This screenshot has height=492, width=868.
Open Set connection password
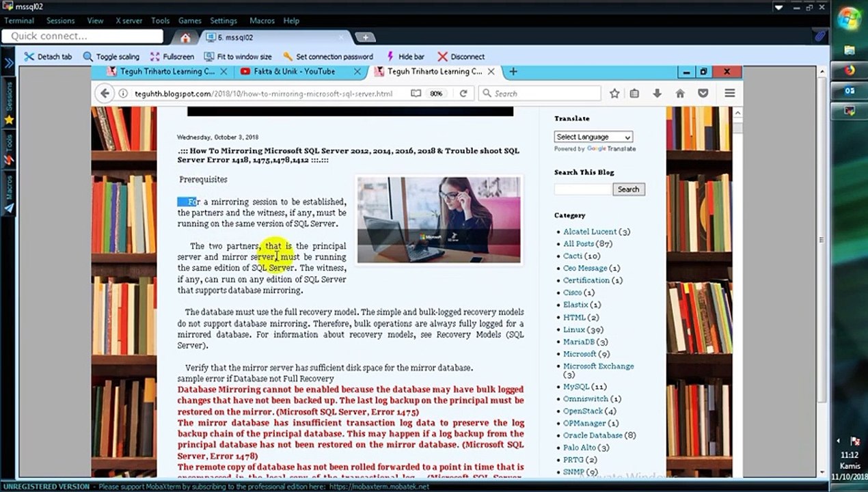(328, 57)
